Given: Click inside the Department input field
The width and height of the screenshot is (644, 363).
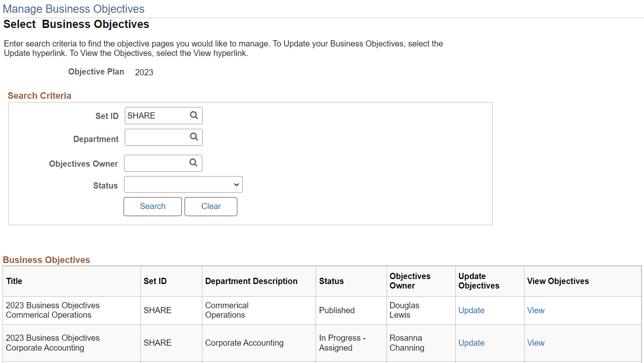Looking at the screenshot, I should pos(157,137).
